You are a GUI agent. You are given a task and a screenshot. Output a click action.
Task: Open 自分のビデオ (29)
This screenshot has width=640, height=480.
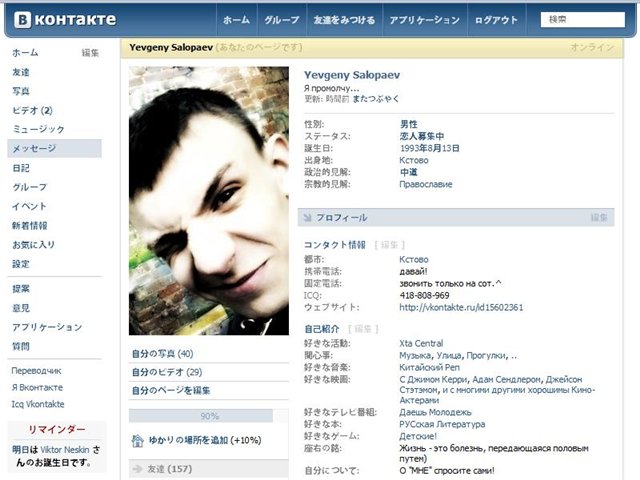pyautogui.click(x=167, y=372)
